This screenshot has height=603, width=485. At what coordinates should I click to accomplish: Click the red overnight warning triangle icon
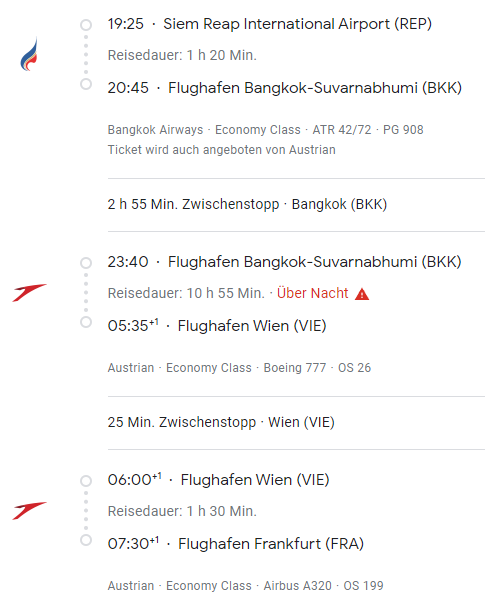point(362,294)
